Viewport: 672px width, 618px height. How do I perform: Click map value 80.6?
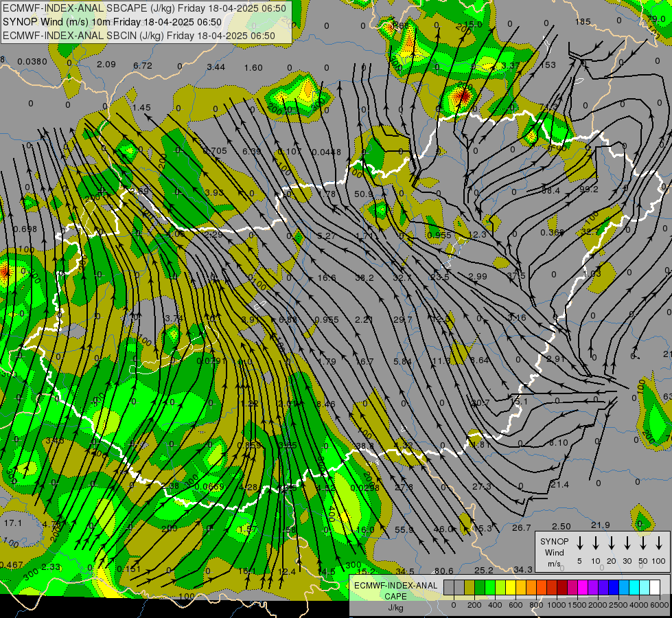pyautogui.click(x=444, y=571)
